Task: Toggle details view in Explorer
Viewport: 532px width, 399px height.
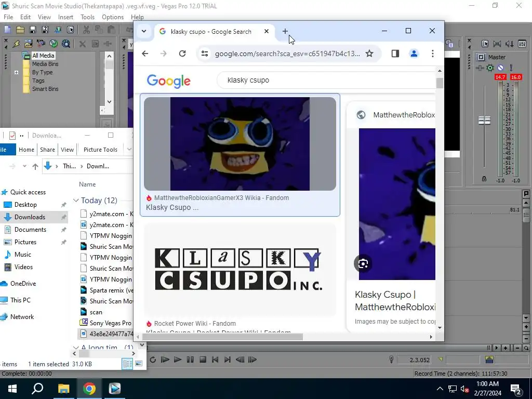Action: click(128, 364)
